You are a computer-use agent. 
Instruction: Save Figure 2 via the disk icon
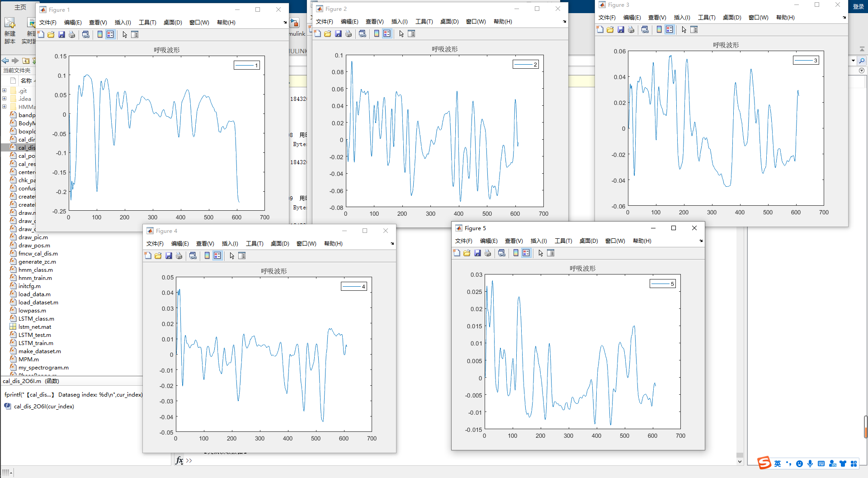[x=338, y=34]
